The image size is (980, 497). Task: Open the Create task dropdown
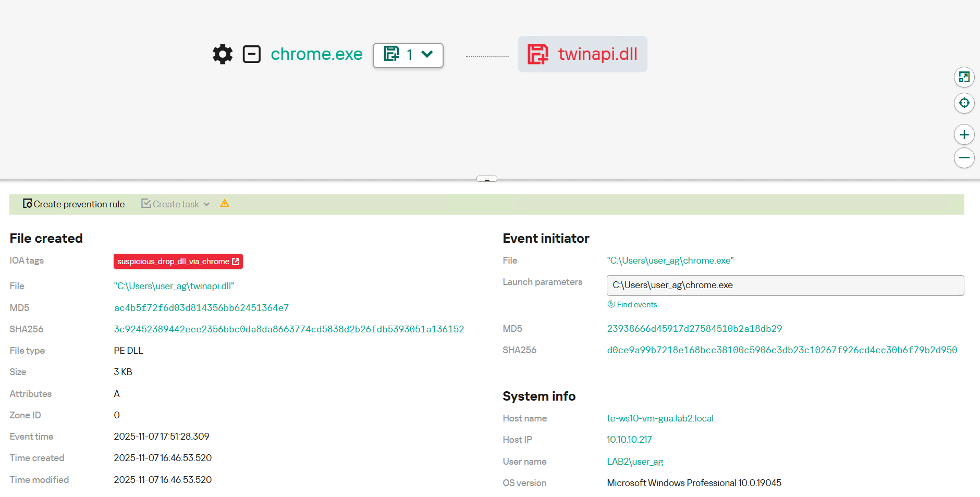tap(175, 204)
